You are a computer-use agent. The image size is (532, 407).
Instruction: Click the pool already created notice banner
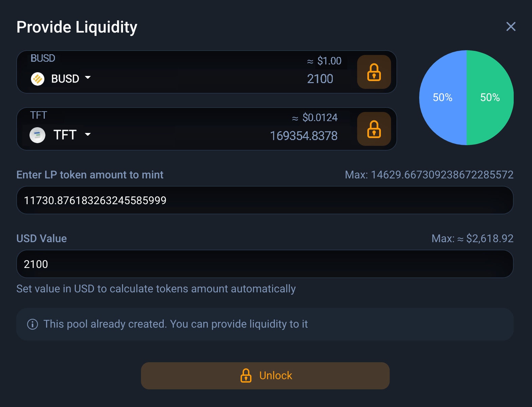point(264,324)
